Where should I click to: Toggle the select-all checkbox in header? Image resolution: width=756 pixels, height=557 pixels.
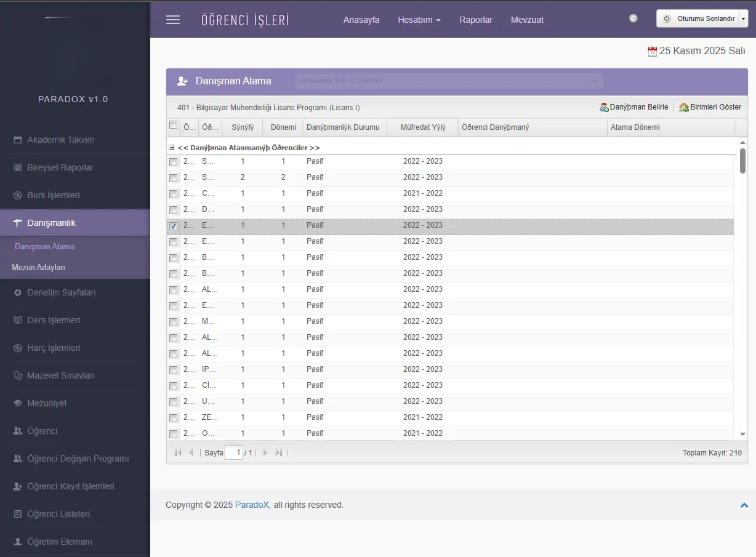click(x=173, y=126)
